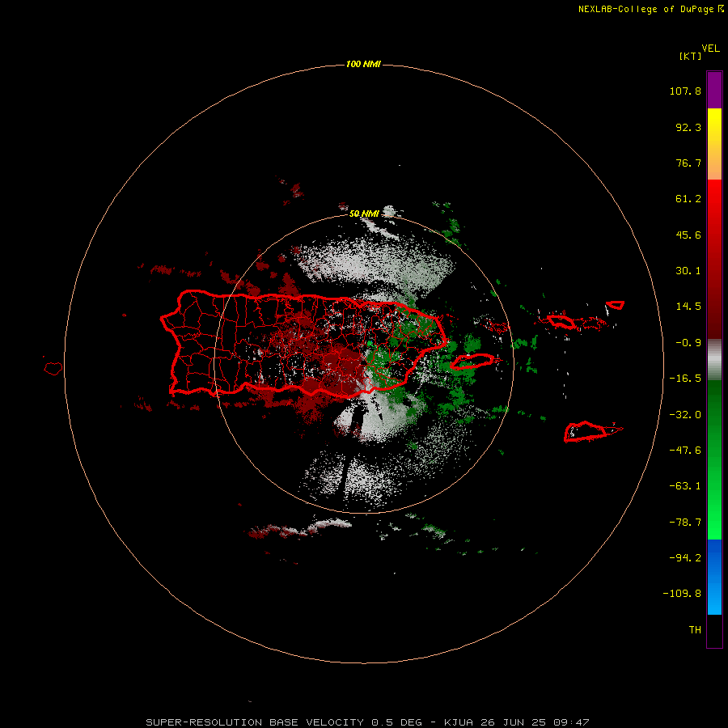
Task: Click the [KT] units label
Action: point(691,56)
